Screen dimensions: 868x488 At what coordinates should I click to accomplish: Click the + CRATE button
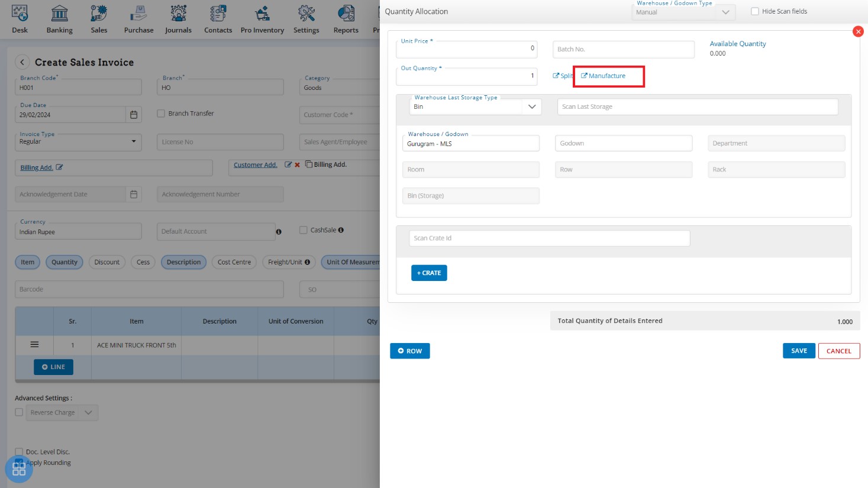pyautogui.click(x=429, y=273)
